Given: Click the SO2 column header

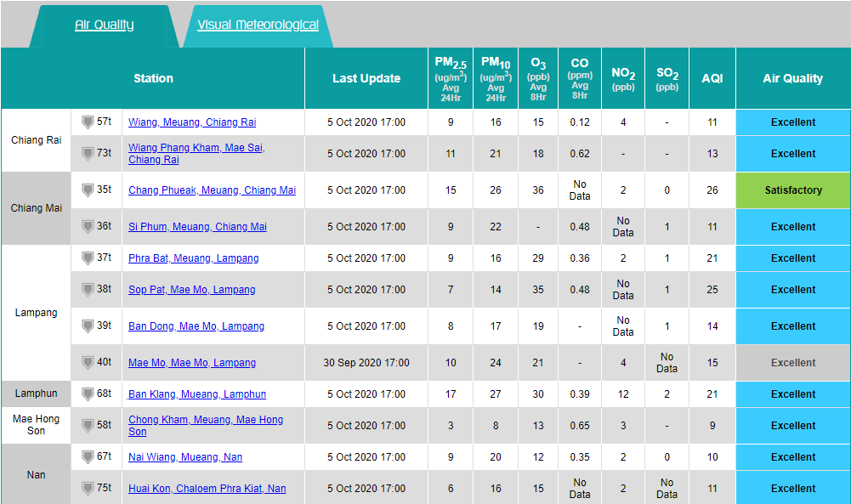Looking at the screenshot, I should (667, 78).
